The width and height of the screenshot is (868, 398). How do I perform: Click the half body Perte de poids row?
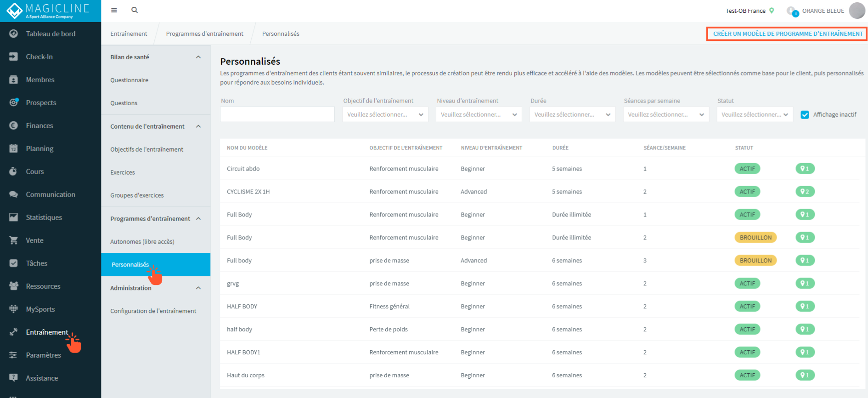coord(540,330)
